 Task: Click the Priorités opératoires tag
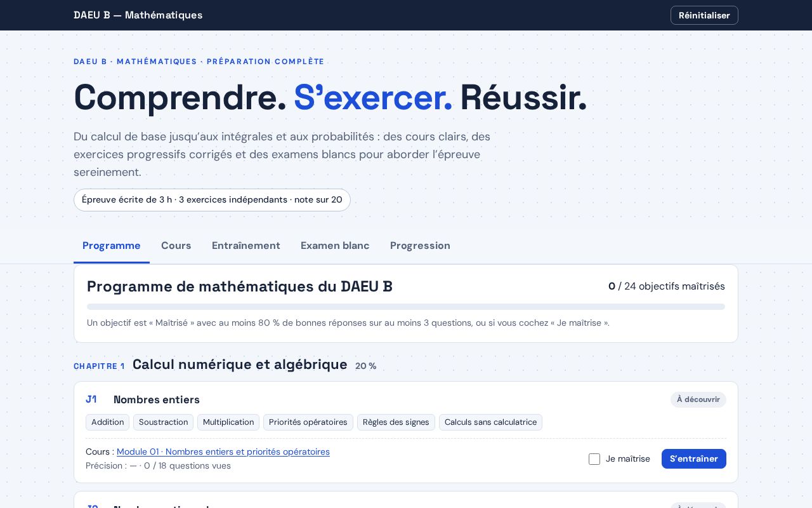[x=308, y=422]
